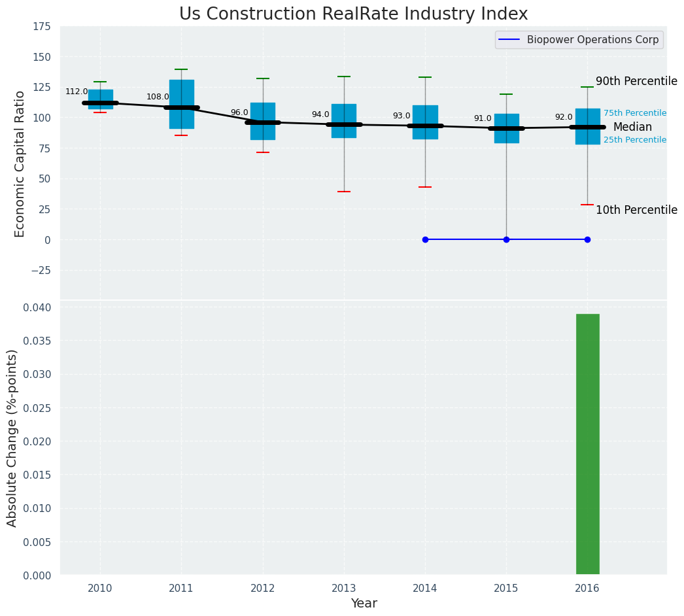Click the 2010 blue interquartile box
Image resolution: width=684 pixels, height=616 pixels.
(101, 99)
